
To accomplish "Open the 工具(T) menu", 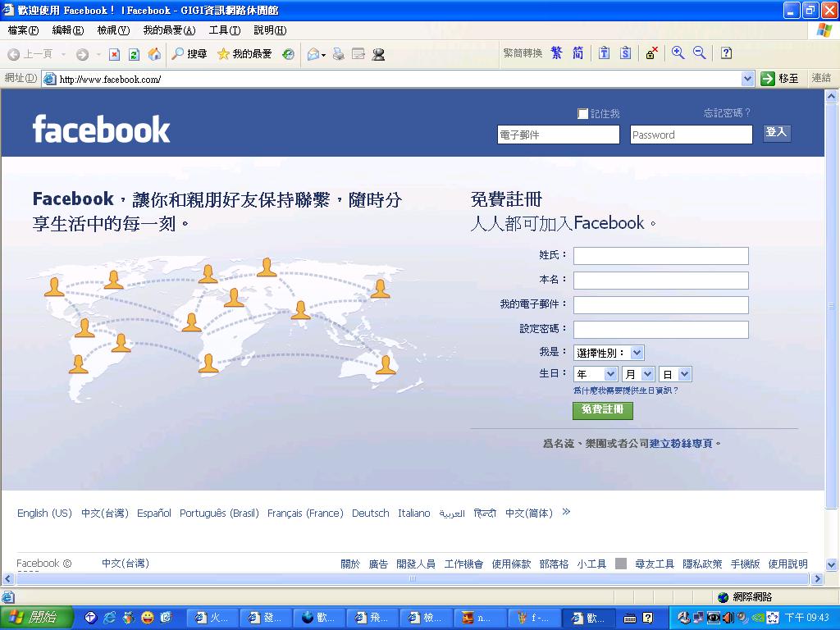I will [225, 30].
